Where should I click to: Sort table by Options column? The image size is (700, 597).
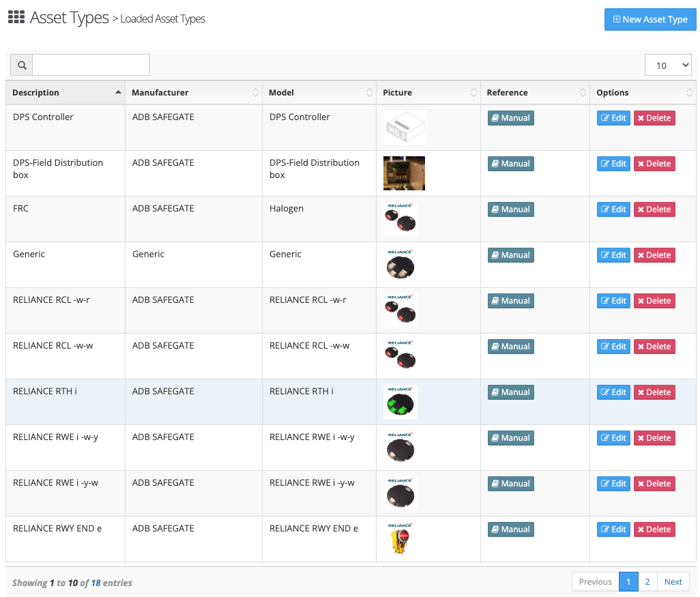coord(643,92)
